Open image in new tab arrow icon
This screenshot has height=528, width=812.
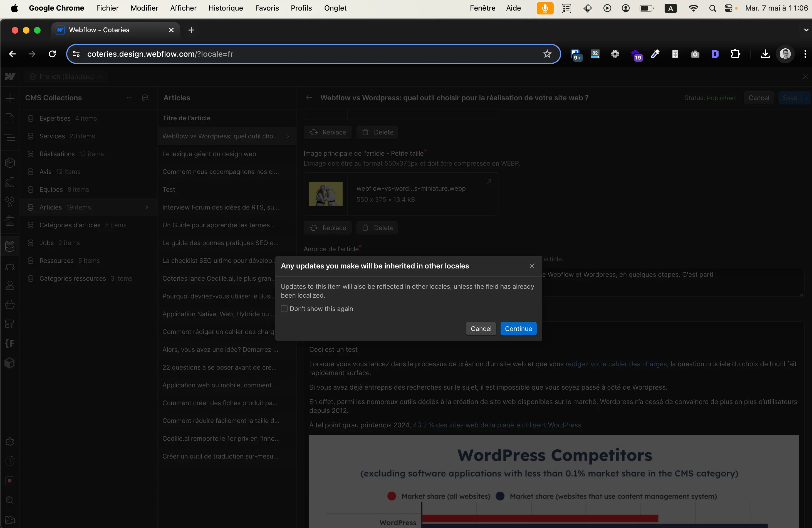point(489,181)
